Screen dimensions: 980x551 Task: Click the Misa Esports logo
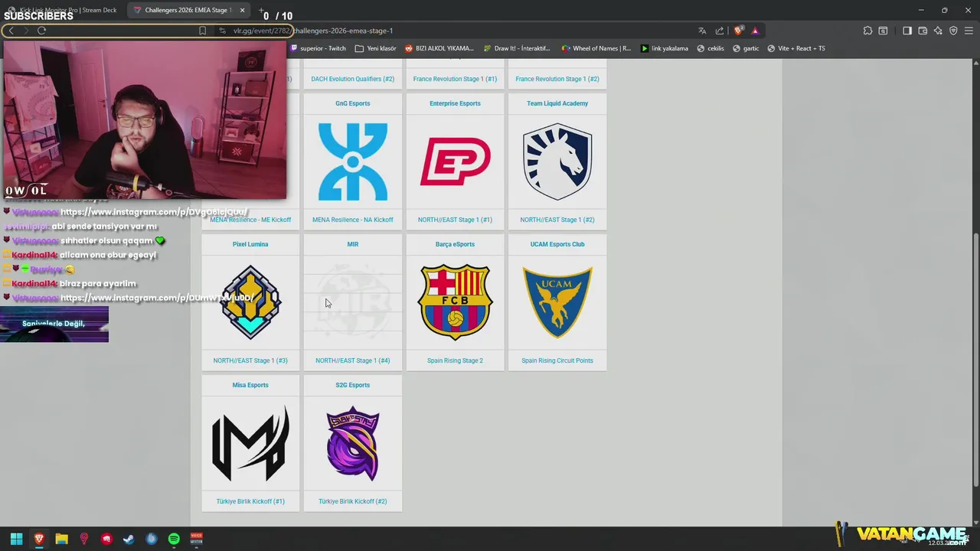[250, 443]
